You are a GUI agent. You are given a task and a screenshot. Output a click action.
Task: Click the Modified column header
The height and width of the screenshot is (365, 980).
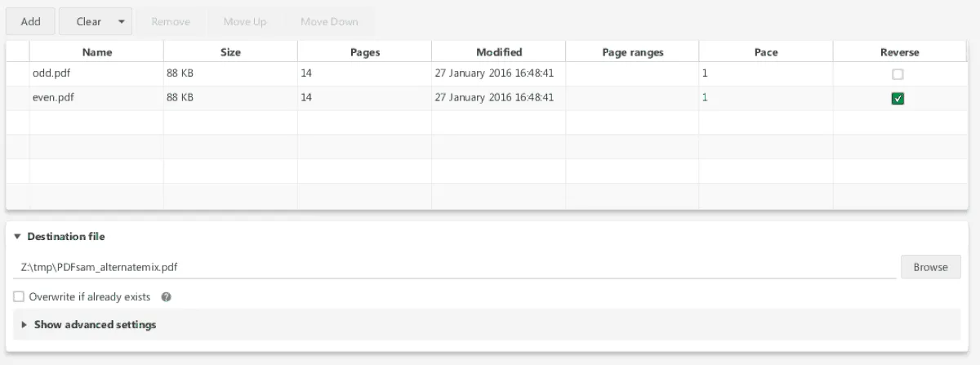[499, 52]
